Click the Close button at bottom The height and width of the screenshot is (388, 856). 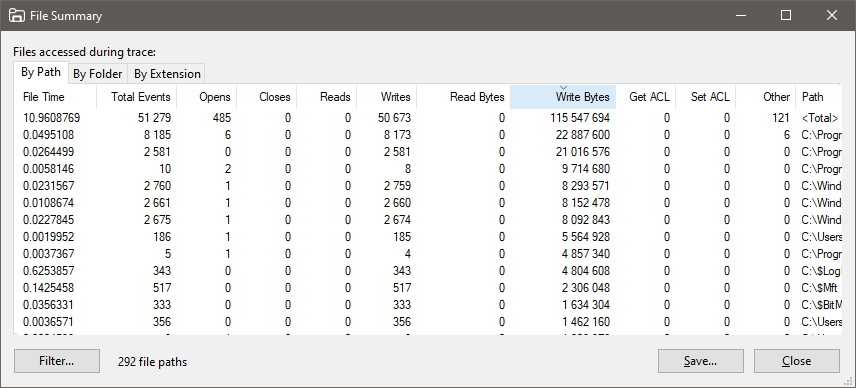point(796,361)
